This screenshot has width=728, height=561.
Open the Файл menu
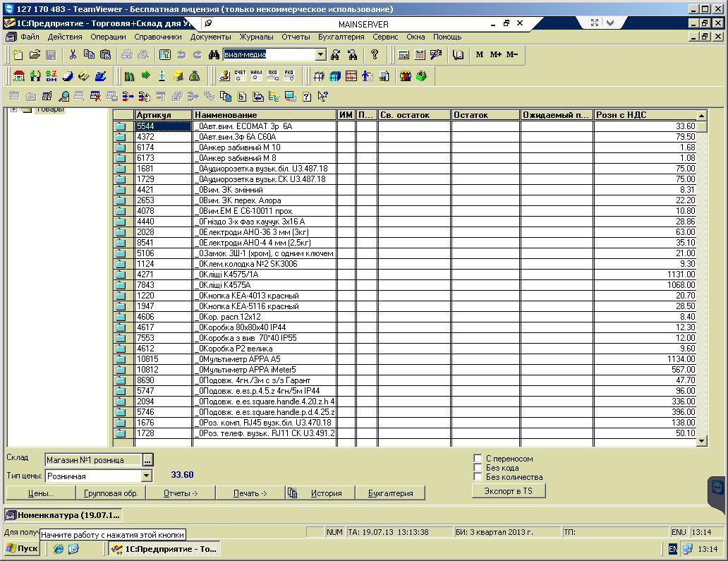(30, 37)
